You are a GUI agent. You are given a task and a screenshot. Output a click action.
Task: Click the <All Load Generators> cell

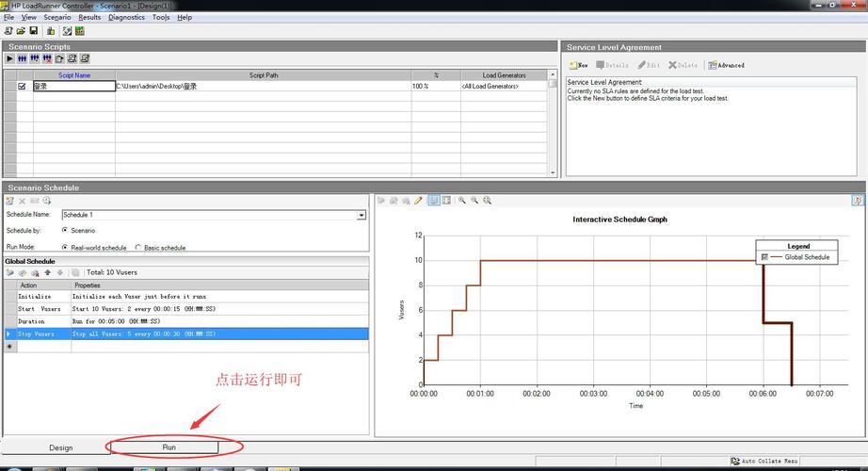(x=504, y=87)
